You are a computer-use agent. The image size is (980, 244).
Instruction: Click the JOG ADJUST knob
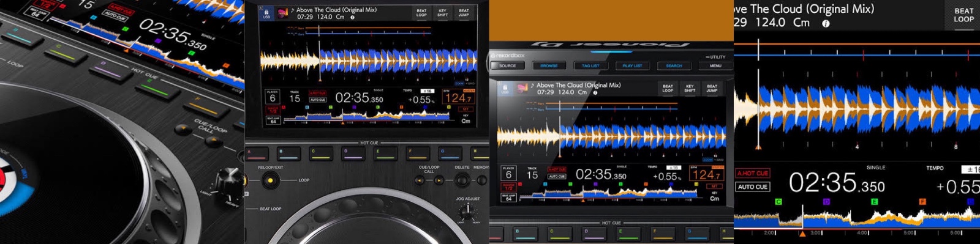tap(468, 210)
